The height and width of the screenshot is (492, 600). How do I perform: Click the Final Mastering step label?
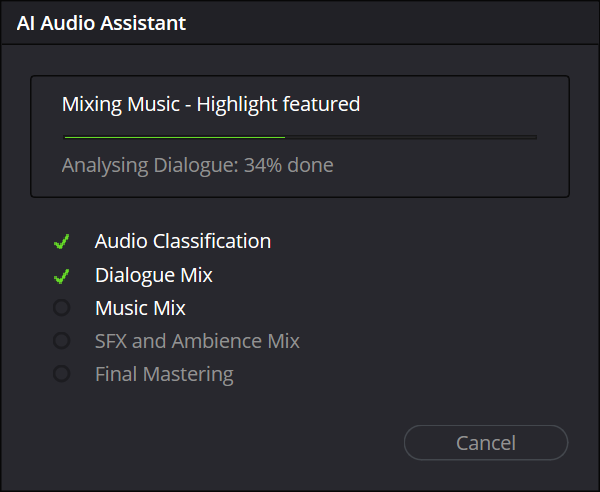pyautogui.click(x=164, y=375)
